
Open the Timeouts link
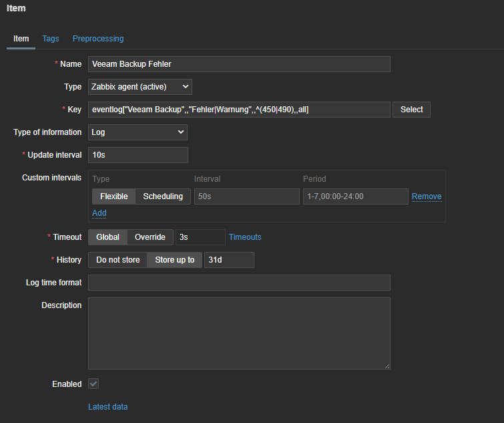click(245, 237)
